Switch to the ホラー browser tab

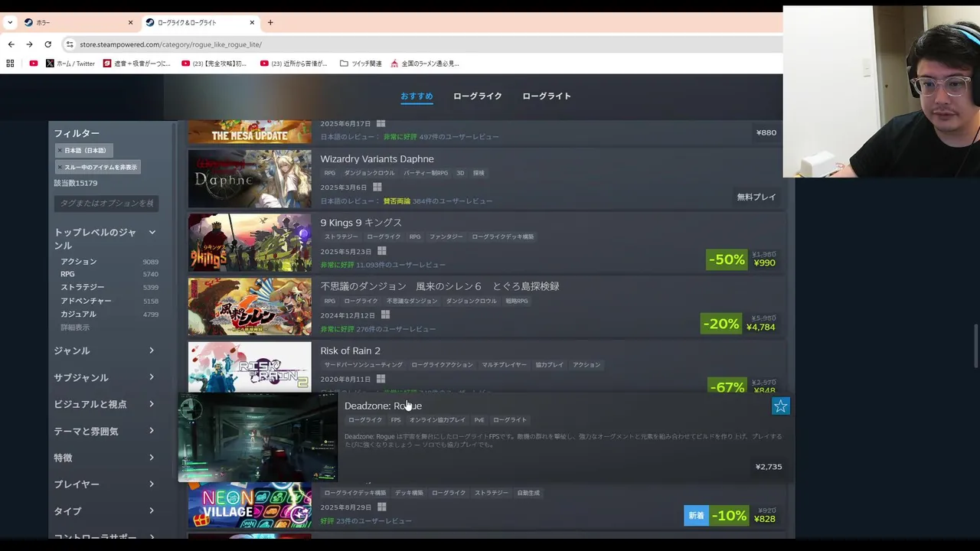point(77,22)
